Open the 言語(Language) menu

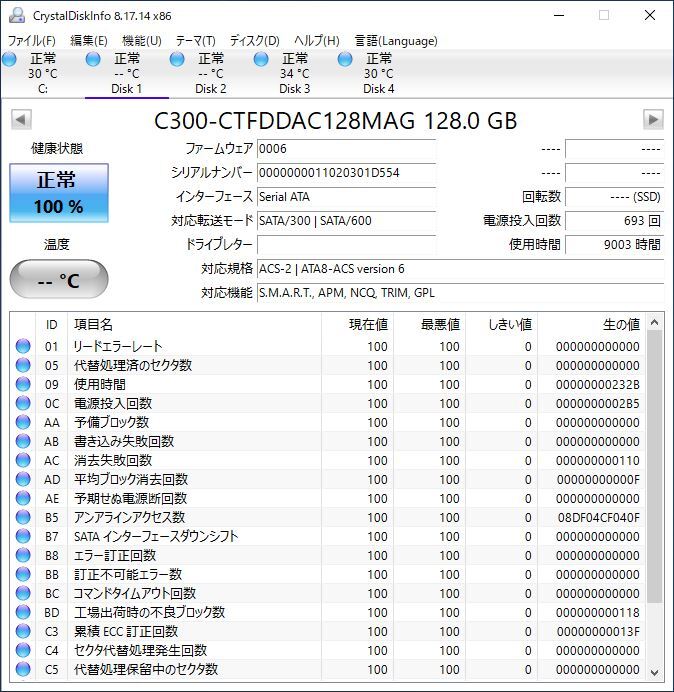(396, 41)
